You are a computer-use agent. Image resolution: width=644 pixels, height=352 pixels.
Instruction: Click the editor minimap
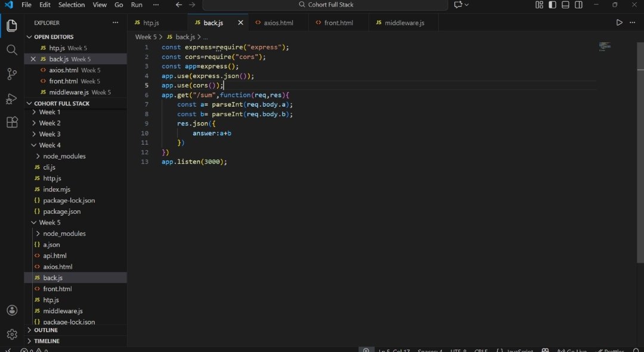(605, 46)
